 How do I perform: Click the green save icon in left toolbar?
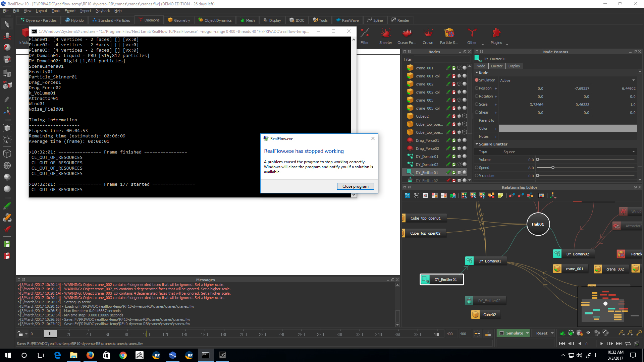point(7,244)
